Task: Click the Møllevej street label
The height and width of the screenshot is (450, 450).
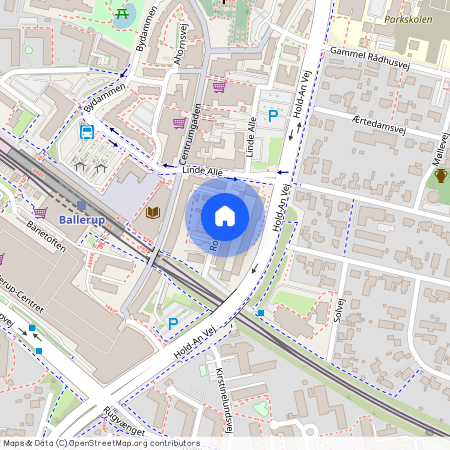Action: [441, 149]
